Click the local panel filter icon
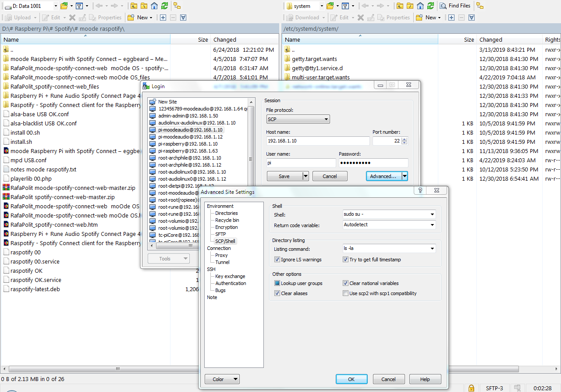 point(79,6)
